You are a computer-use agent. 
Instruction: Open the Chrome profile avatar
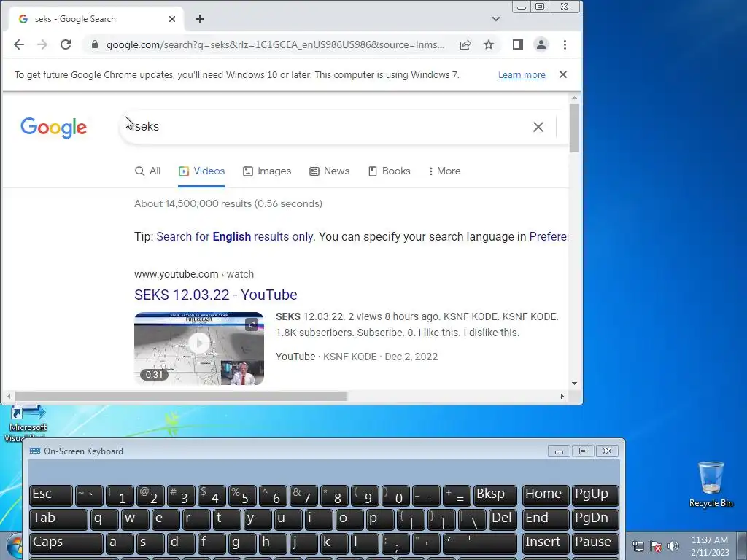[x=541, y=44]
